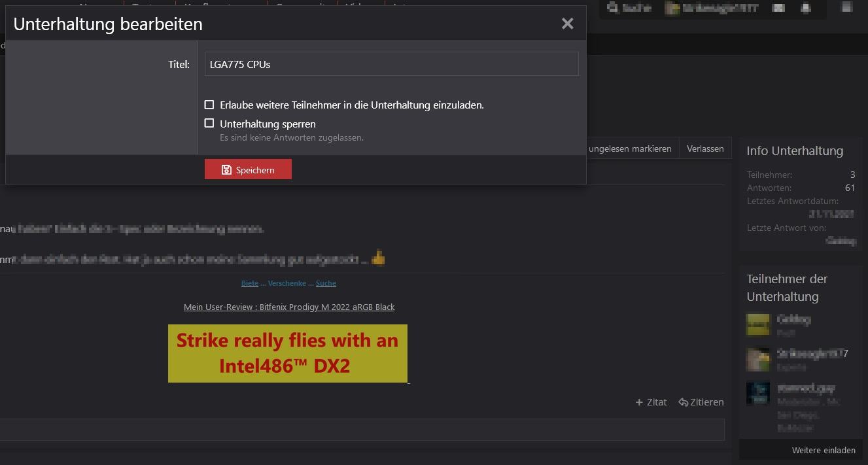Click the thumbs-up emoji in post

pyautogui.click(x=377, y=259)
